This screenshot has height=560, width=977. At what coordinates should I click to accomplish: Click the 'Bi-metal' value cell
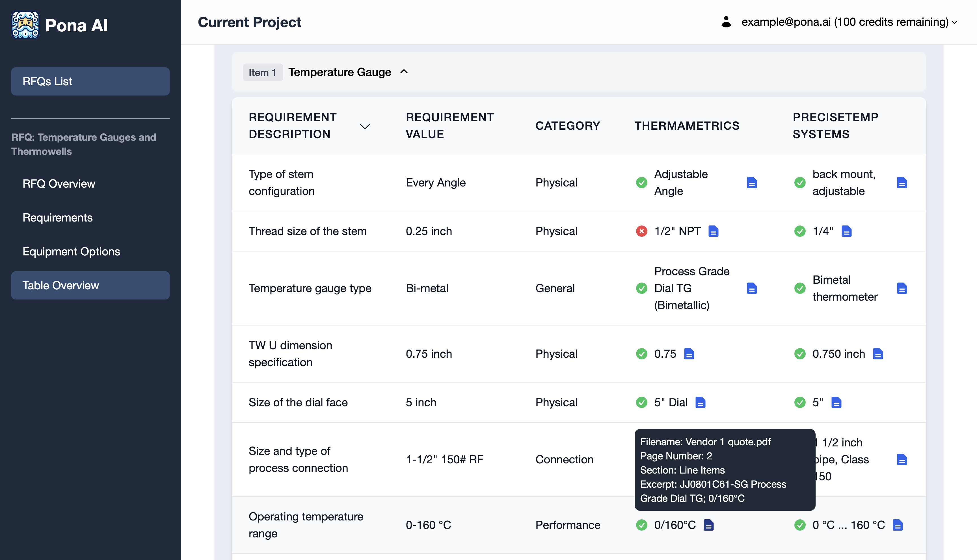tap(427, 288)
